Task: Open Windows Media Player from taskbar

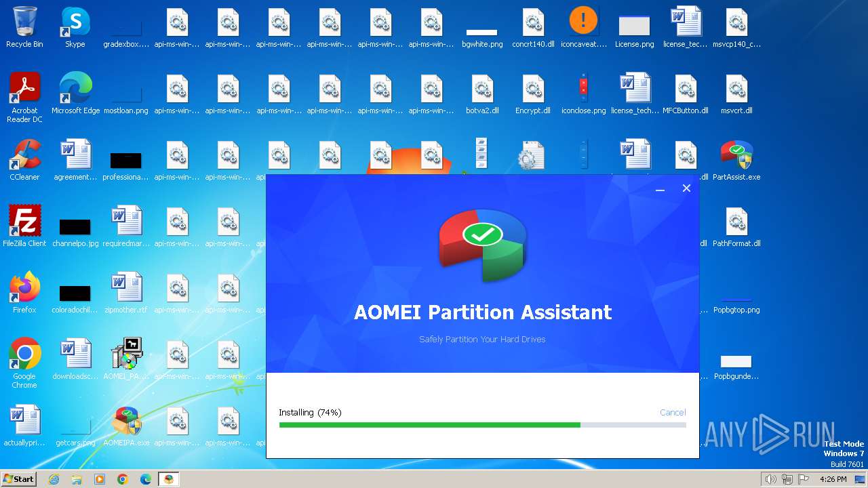Action: (x=100, y=479)
